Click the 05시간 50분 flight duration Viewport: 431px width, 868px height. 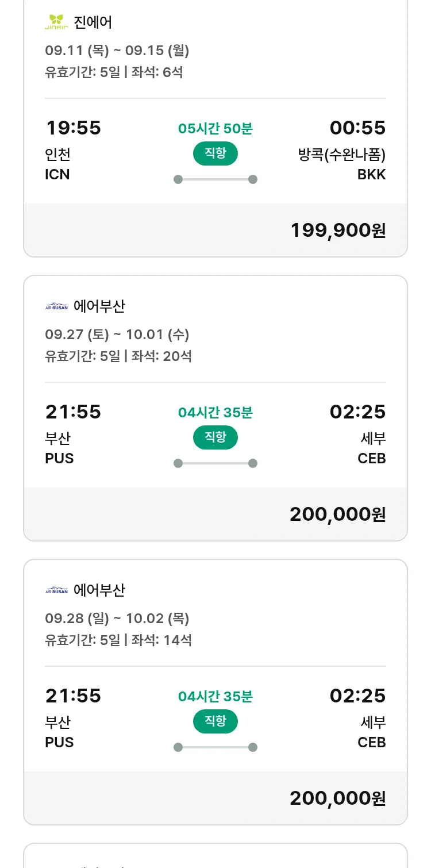point(215,129)
